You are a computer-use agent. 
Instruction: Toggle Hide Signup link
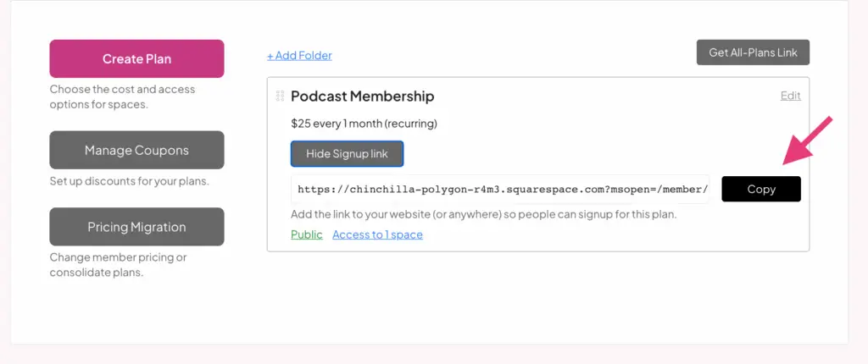coord(347,154)
